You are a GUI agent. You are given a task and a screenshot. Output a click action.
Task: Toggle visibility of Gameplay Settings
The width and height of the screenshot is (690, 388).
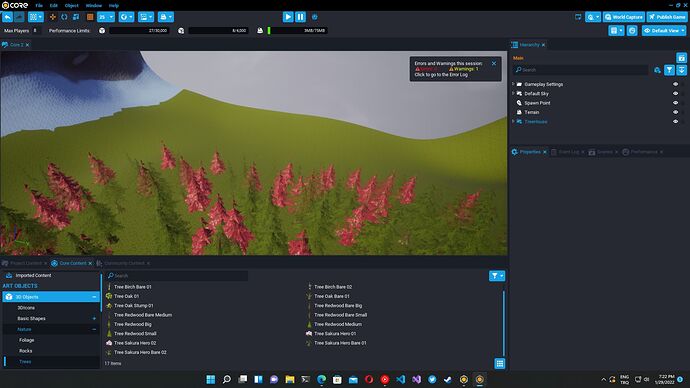click(675, 84)
